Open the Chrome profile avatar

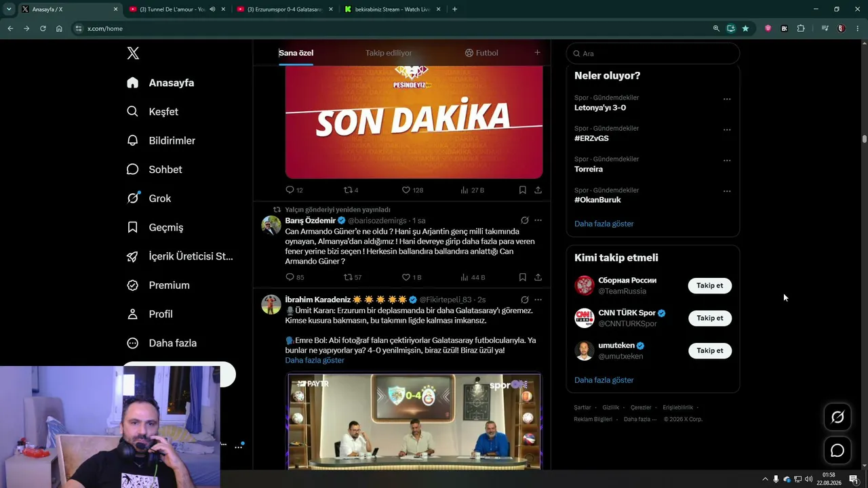tap(841, 28)
